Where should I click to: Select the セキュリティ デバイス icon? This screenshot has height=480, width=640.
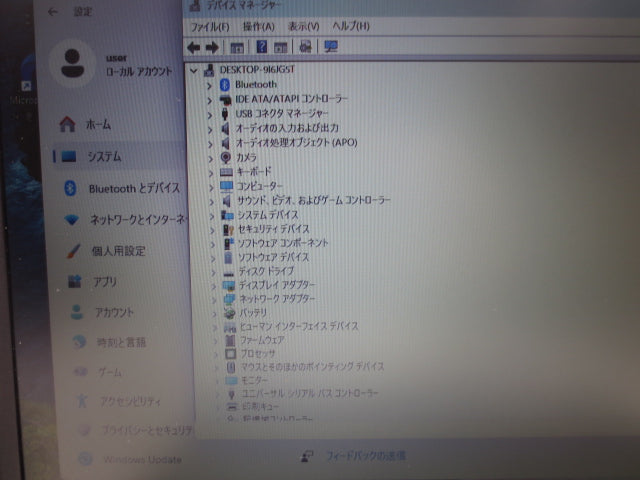(x=228, y=230)
